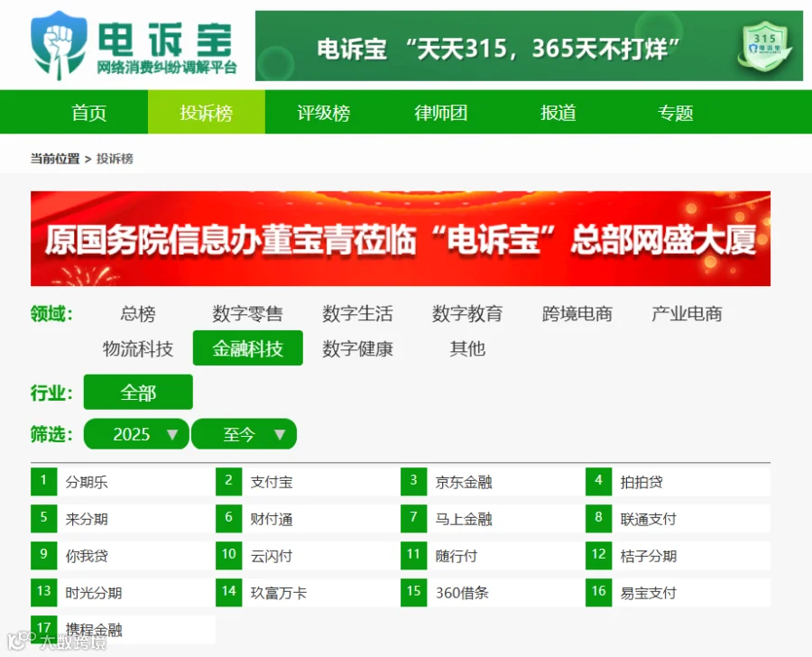Click the 当前位置 breadcrumb text
The width and height of the screenshot is (812, 657).
pos(55,159)
